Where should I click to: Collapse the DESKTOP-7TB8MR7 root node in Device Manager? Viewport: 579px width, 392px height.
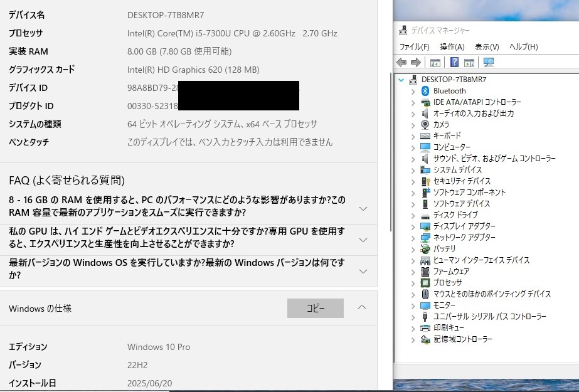pos(401,80)
